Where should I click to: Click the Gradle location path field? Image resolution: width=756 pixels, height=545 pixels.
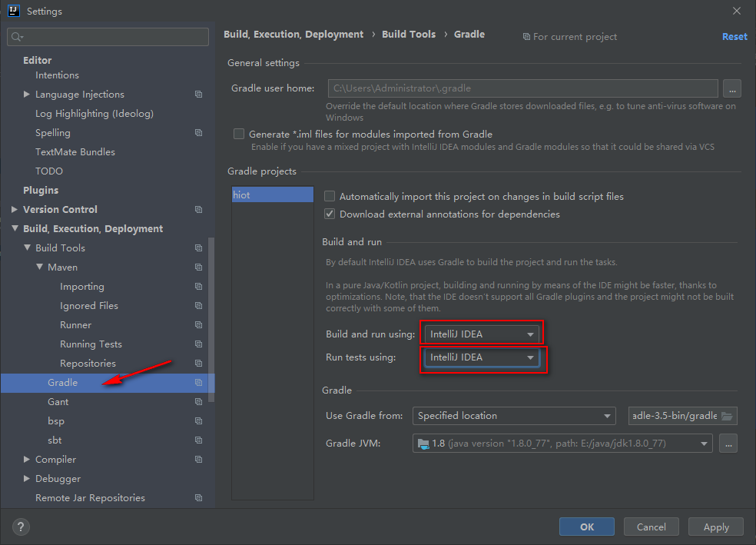point(683,416)
